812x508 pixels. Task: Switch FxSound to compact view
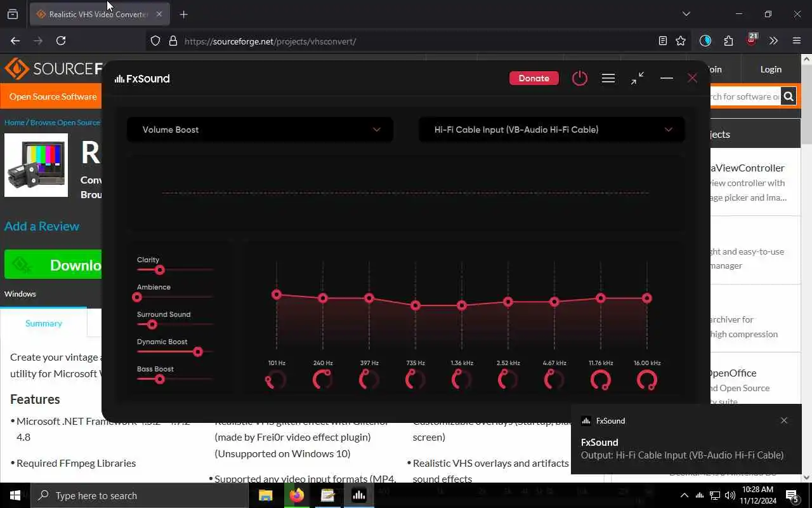coord(638,78)
